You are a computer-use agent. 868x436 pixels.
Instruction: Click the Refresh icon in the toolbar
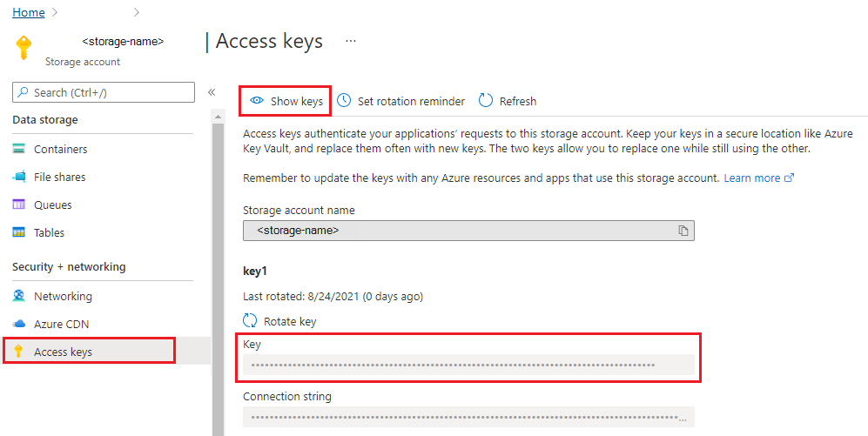[486, 101]
